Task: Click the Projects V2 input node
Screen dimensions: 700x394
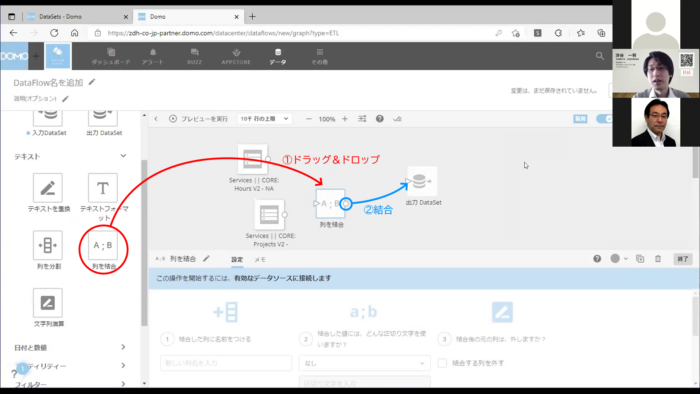Action: 269,215
